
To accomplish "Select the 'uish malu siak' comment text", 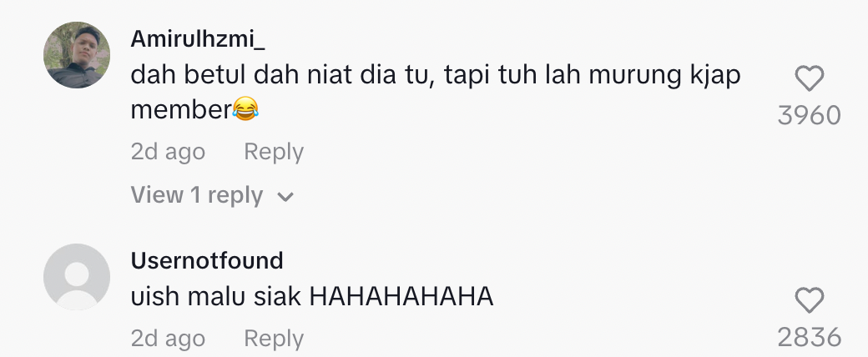I will tap(216, 297).
